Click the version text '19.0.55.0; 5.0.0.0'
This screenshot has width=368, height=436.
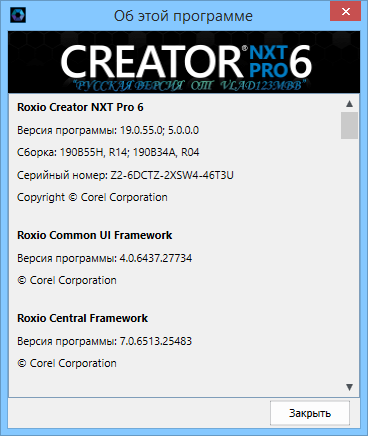tap(159, 130)
